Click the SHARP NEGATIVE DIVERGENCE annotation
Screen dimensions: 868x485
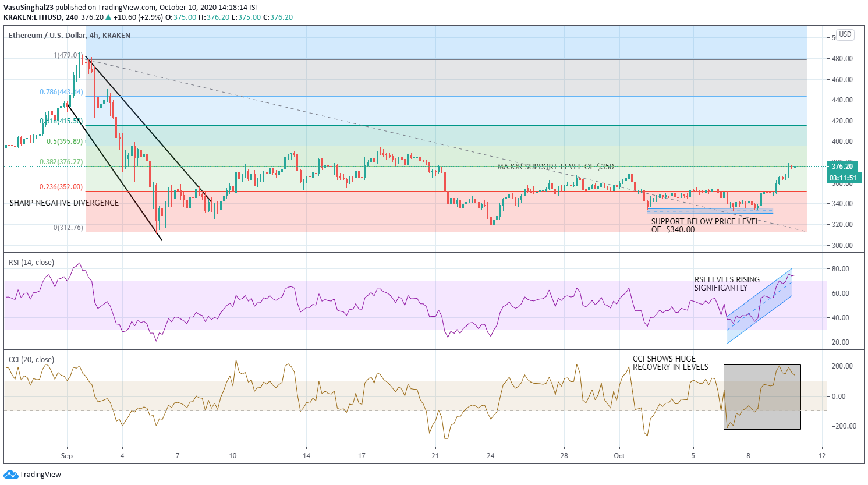(64, 203)
